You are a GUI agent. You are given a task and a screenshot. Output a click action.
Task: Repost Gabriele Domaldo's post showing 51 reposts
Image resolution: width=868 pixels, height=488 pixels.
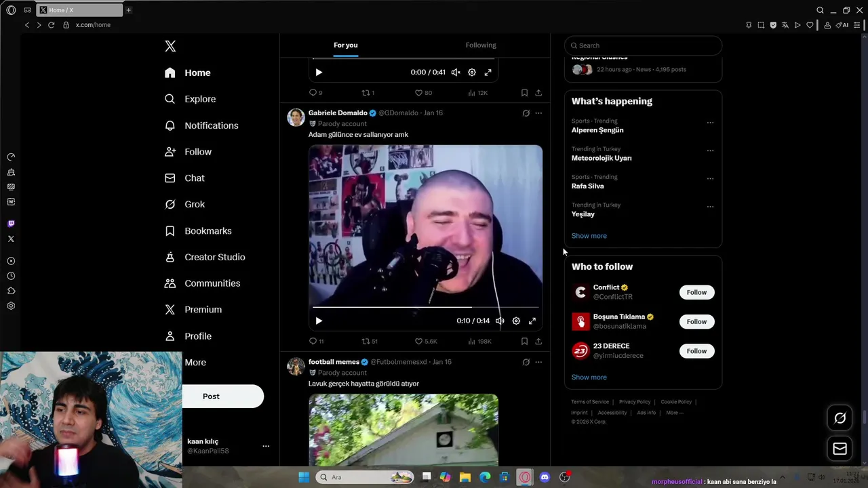(x=366, y=342)
